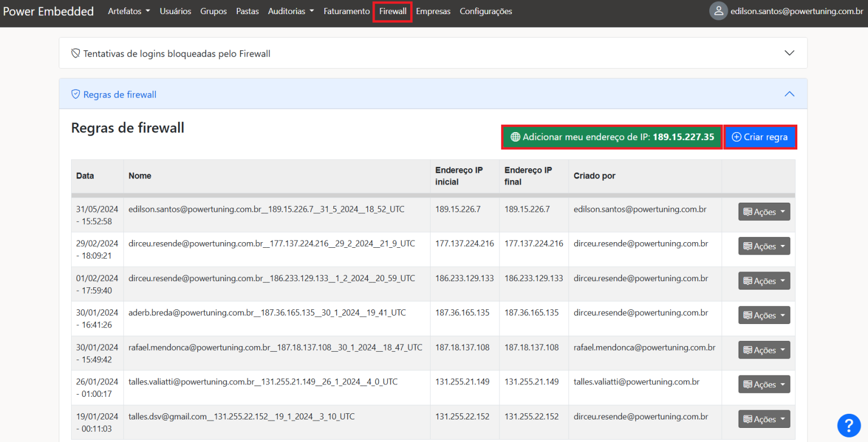
Task: Go to the Firewall menu item
Action: pyautogui.click(x=393, y=11)
